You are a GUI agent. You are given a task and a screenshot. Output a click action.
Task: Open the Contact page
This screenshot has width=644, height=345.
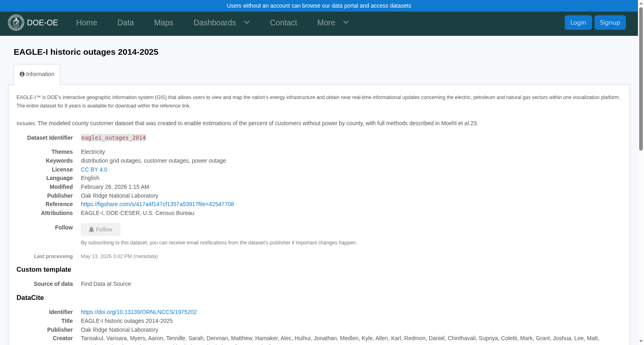tap(283, 23)
